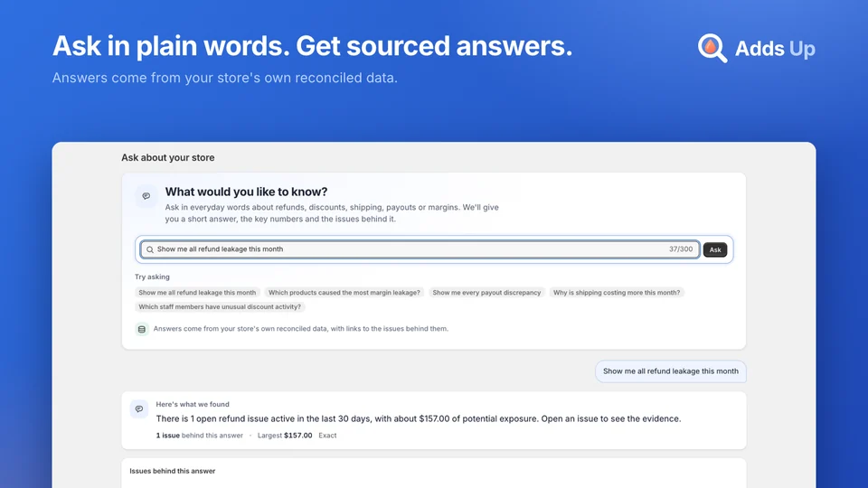Click the chat bubble icon beside 'What would you like to know?'
This screenshot has height=488, width=868.
coord(146,196)
